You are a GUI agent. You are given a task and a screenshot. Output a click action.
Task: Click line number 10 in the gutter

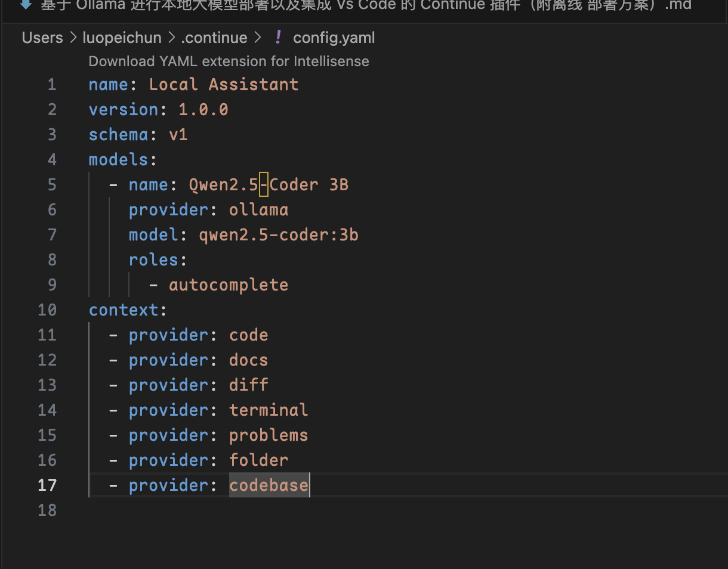[x=47, y=310]
